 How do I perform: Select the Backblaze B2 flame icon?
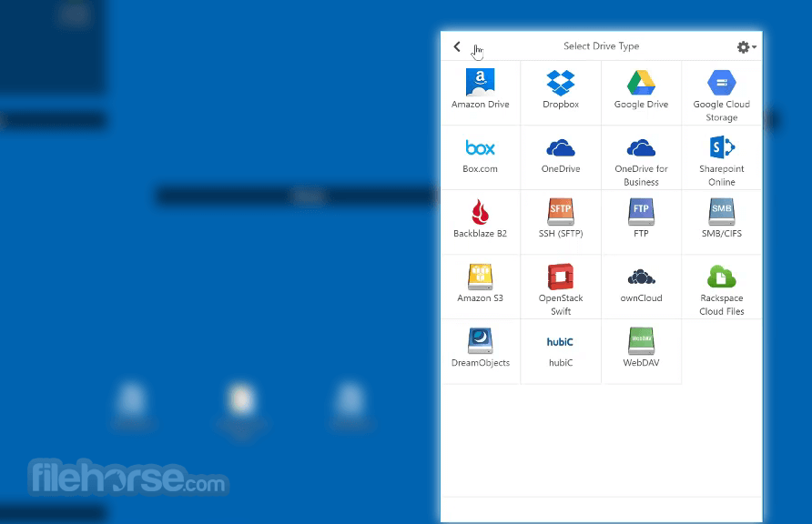pos(480,212)
